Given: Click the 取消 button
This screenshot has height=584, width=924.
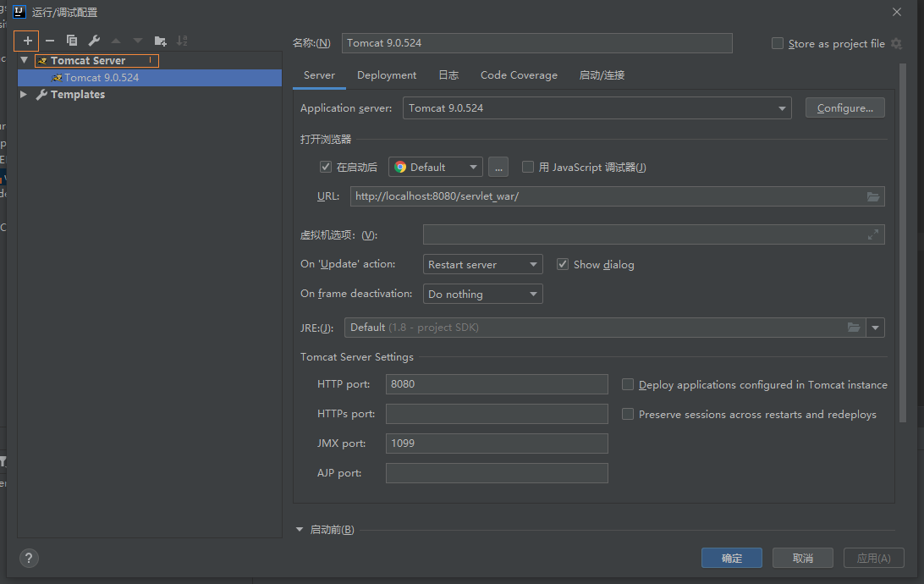Looking at the screenshot, I should [x=803, y=558].
